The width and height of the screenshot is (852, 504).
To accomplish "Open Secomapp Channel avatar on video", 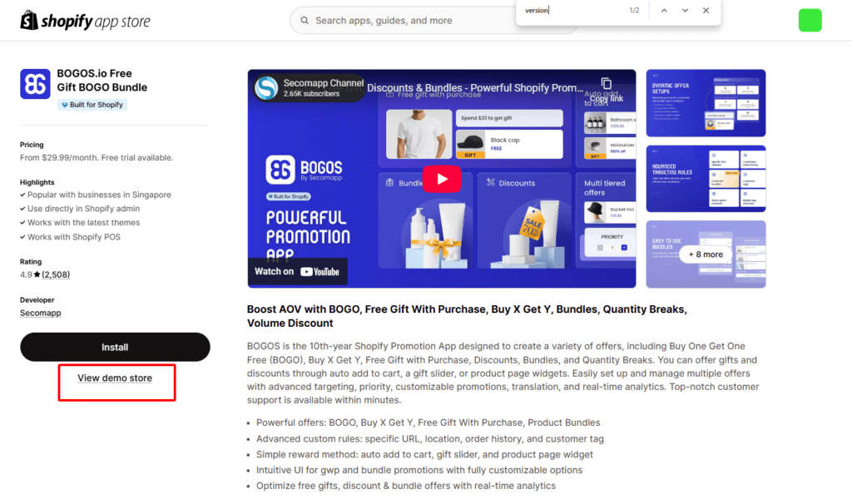I will (266, 88).
